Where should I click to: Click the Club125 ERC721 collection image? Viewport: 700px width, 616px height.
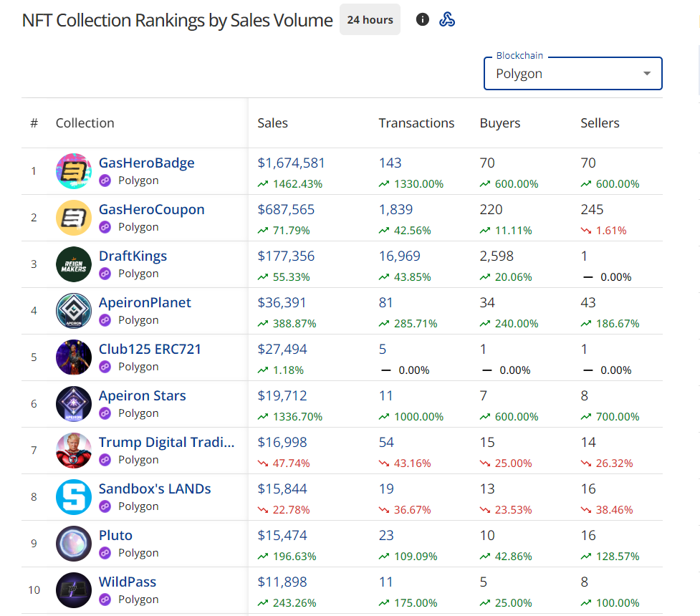(x=74, y=357)
